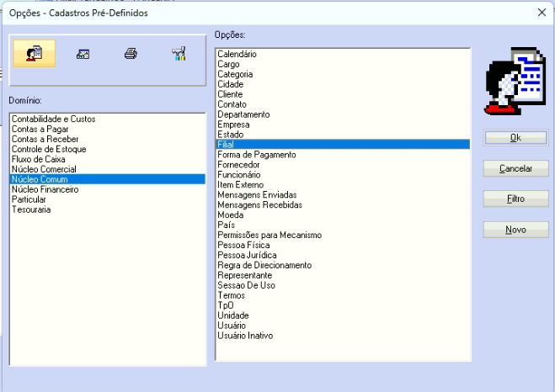
Task: Click the large Cadastros illustration image
Action: pos(515,81)
